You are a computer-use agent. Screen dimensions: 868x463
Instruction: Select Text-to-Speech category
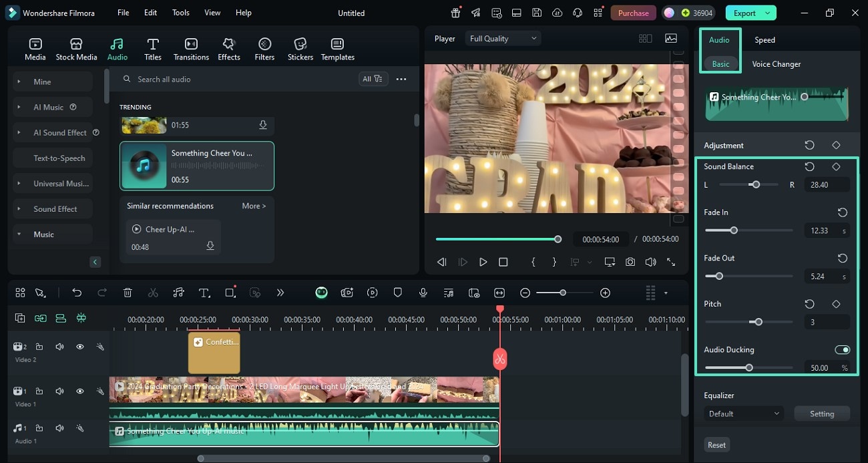(53, 158)
